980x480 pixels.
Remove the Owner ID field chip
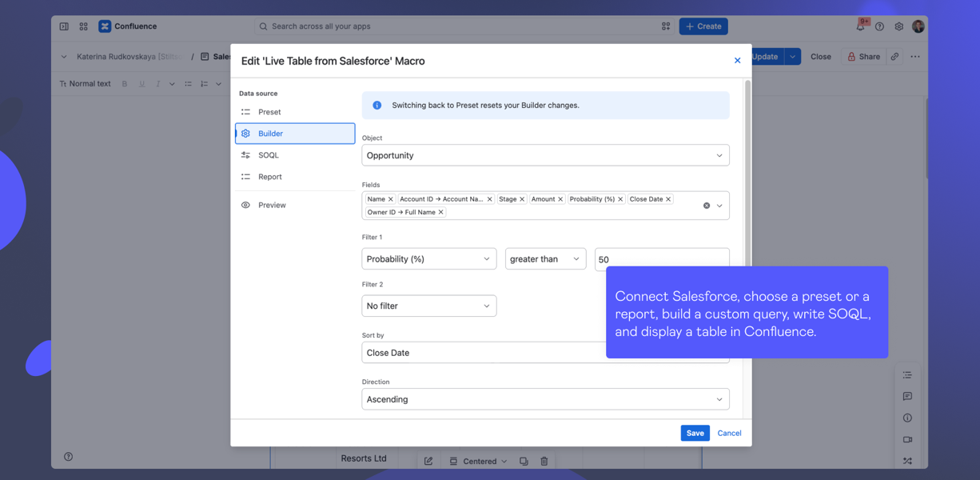[x=440, y=212]
